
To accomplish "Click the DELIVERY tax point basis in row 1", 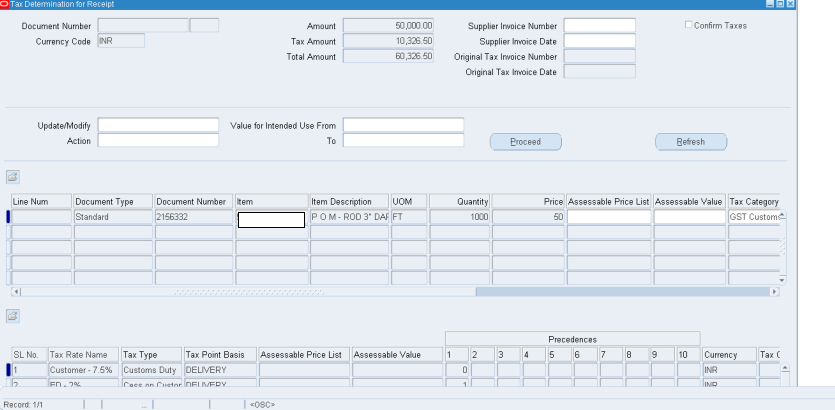I will coord(220,370).
